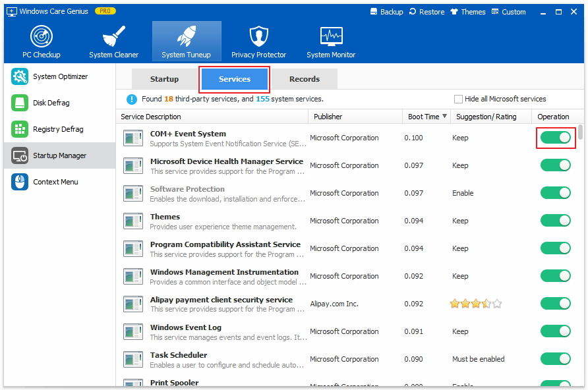
Task: Sort by Publisher column header
Action: pyautogui.click(x=355, y=117)
